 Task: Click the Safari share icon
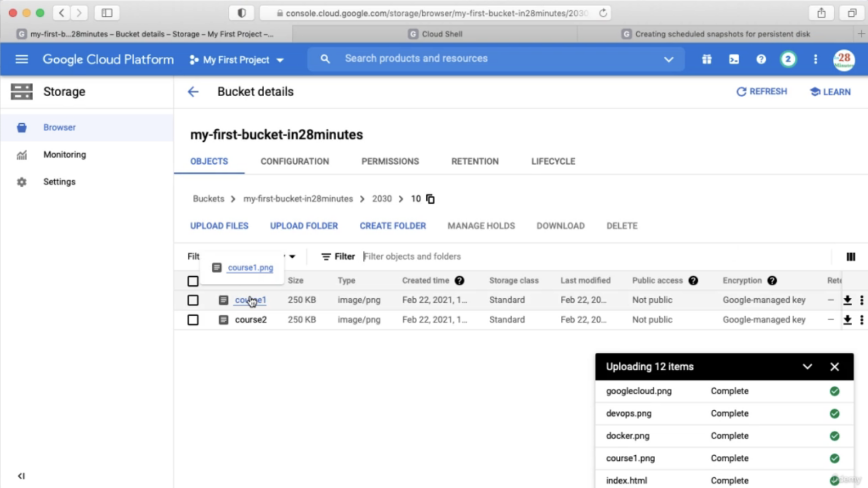tap(821, 13)
